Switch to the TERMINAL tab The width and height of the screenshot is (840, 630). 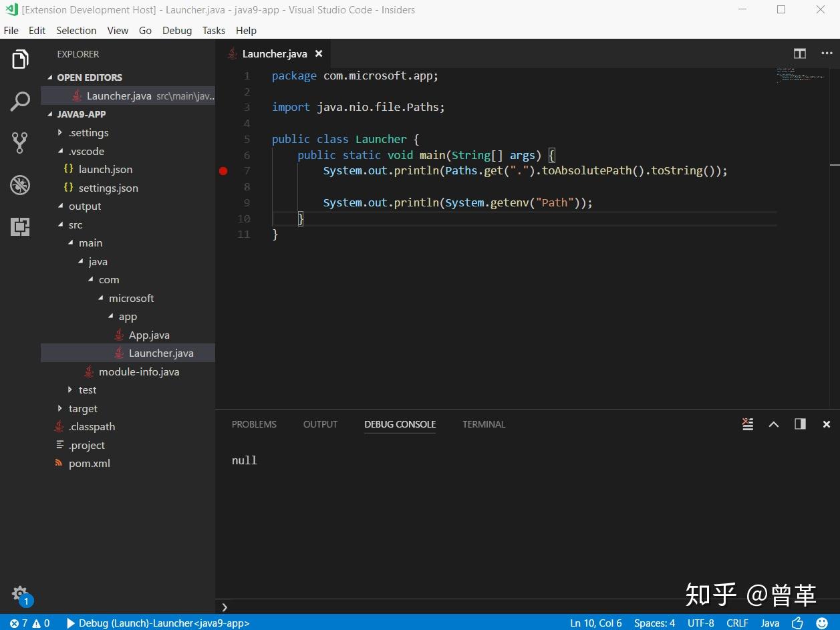click(484, 424)
